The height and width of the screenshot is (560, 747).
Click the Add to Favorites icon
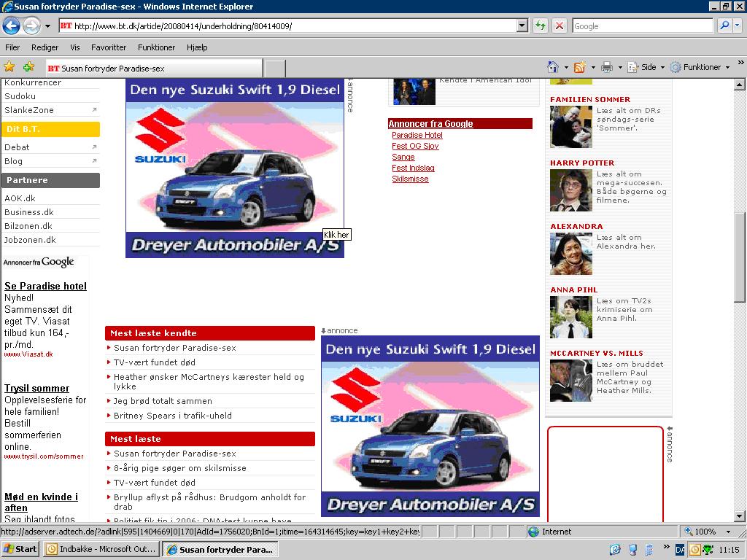(28, 67)
